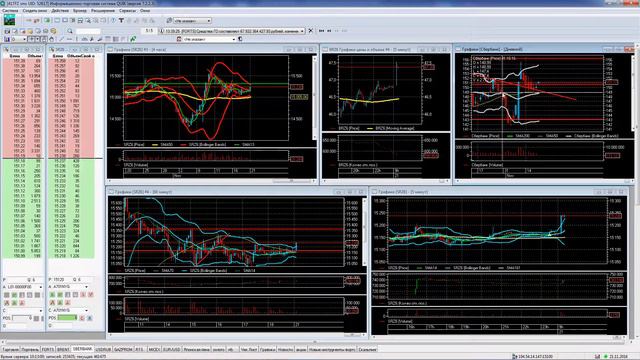Open the chart toolbar dropdown showing 0
This screenshot has width=640, height=360.
19,39
